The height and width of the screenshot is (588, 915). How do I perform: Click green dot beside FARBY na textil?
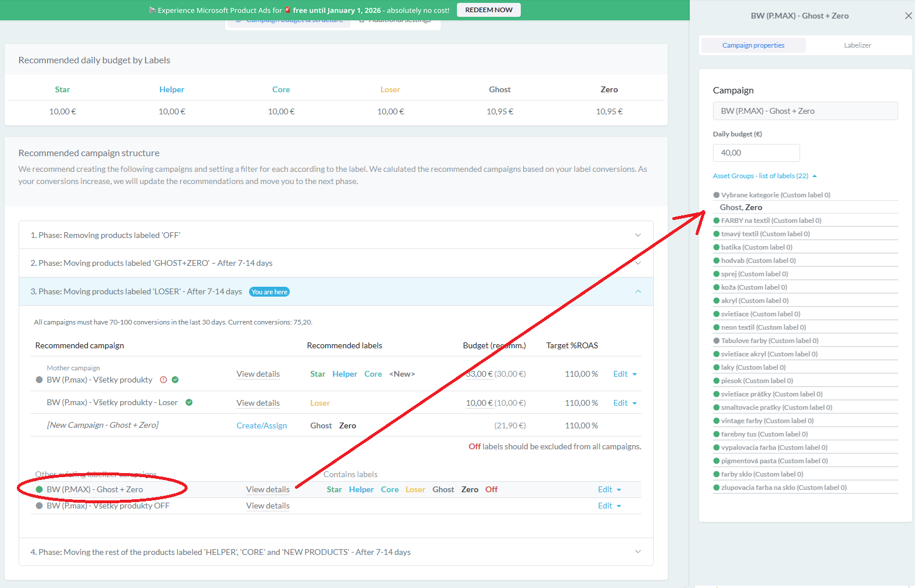[x=716, y=221]
